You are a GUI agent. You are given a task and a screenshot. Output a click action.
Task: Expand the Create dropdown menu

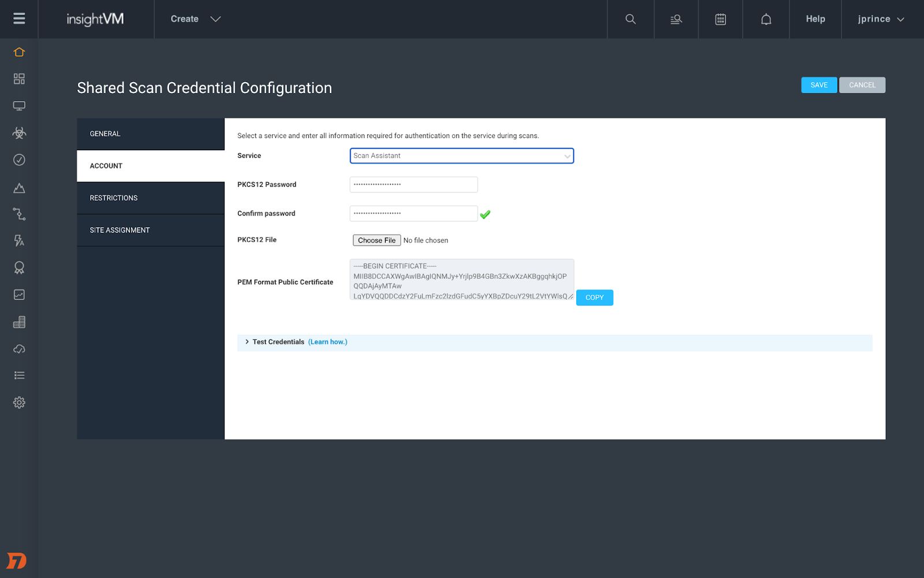[195, 19]
